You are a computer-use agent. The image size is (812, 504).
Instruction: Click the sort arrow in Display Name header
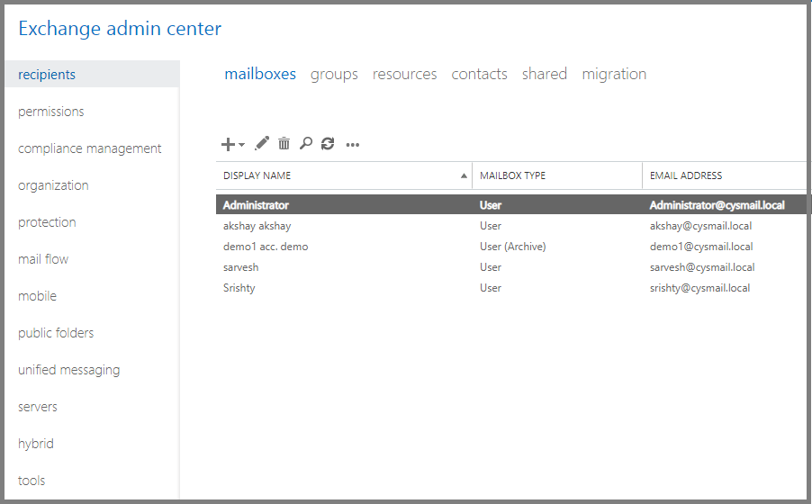pyautogui.click(x=464, y=175)
